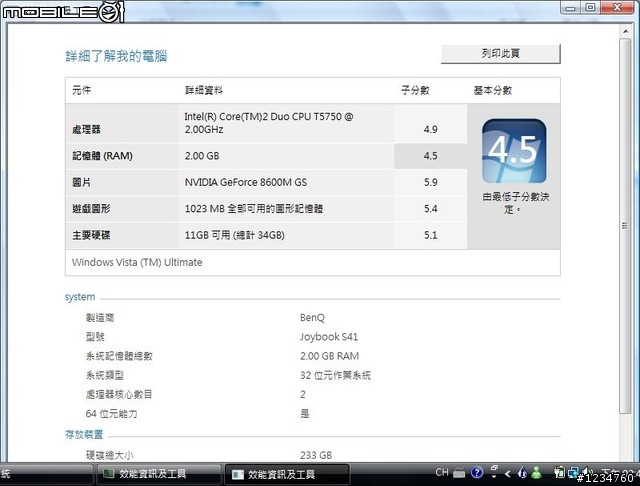640x486 pixels.
Task: Click the system section heading
Action: pyautogui.click(x=80, y=297)
